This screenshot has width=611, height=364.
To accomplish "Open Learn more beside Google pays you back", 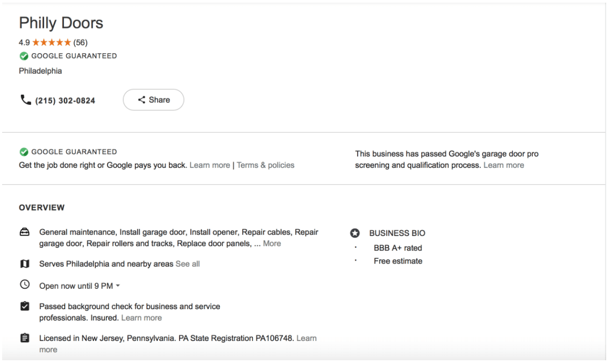I will tap(210, 165).
